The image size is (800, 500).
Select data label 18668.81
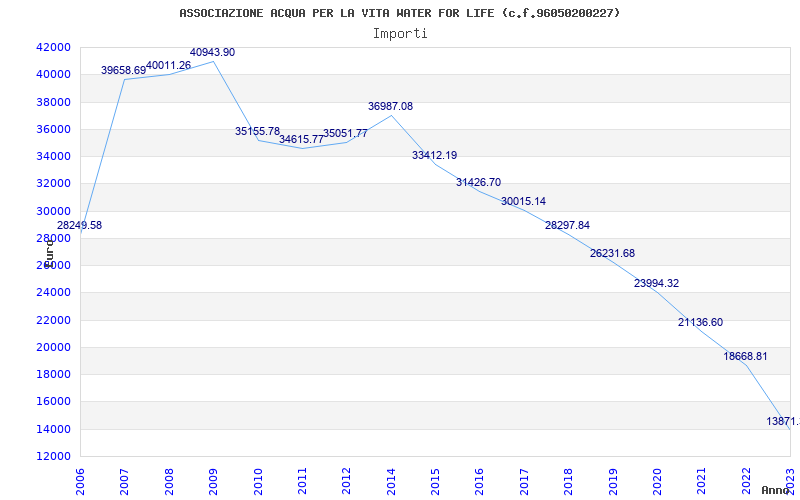point(745,357)
